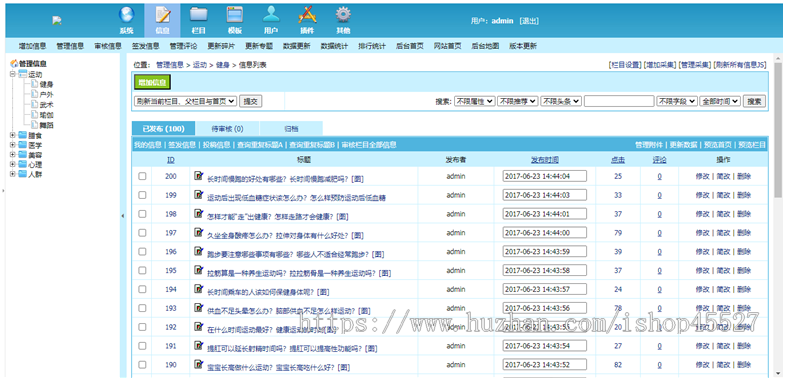Open 管理评论 in the submenu bar
The width and height of the screenshot is (785, 380).
coord(183,46)
